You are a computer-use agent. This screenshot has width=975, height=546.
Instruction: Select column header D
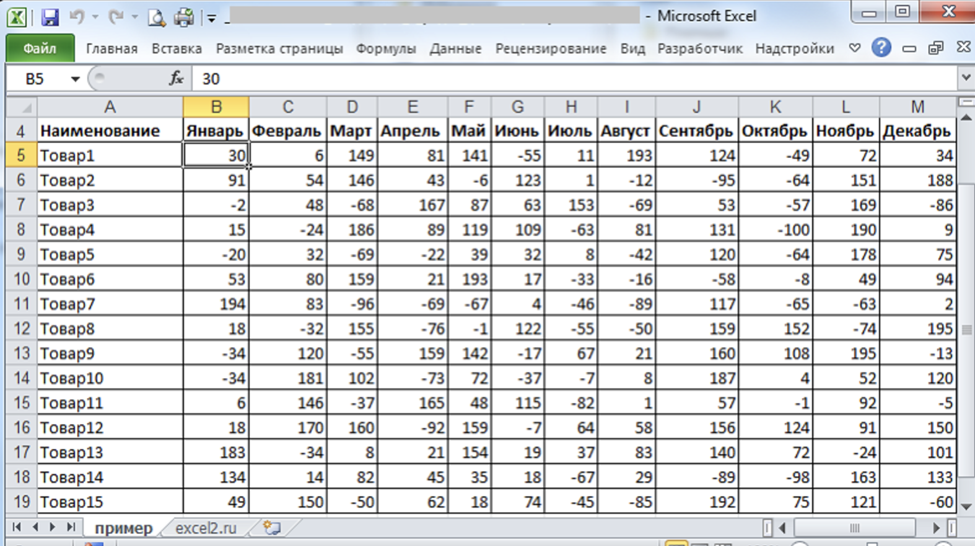coord(352,107)
